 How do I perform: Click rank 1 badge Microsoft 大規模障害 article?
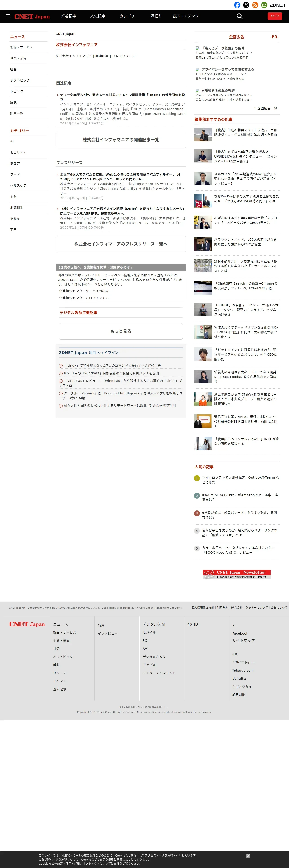[197, 478]
